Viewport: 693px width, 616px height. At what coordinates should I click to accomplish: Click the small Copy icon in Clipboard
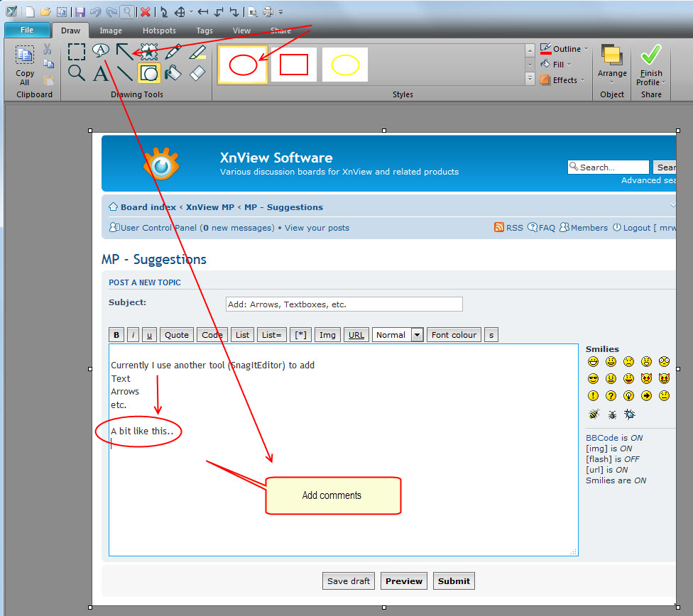coord(48,64)
